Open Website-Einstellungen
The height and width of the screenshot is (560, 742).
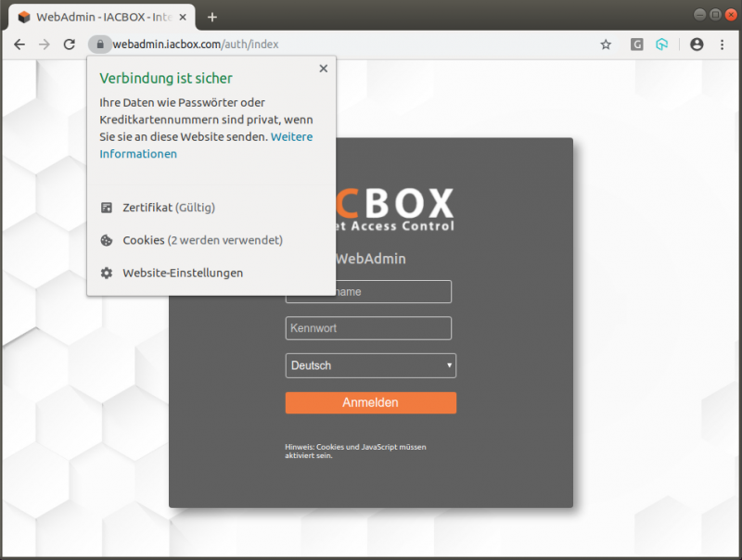click(x=182, y=273)
